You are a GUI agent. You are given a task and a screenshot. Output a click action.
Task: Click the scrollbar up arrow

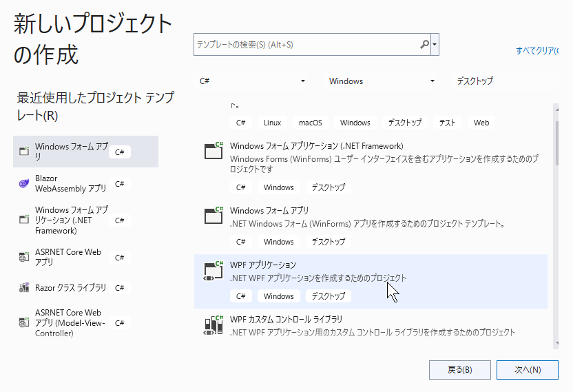pyautogui.click(x=556, y=109)
